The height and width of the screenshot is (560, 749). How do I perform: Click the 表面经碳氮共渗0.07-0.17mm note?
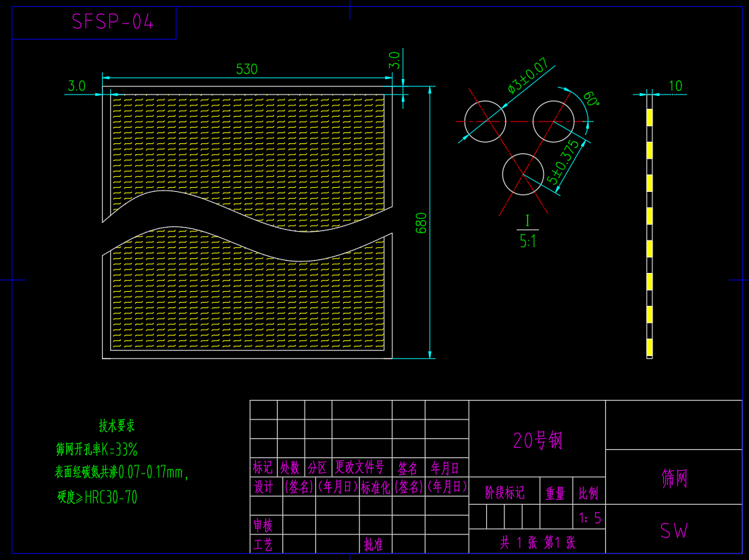pyautogui.click(x=122, y=473)
